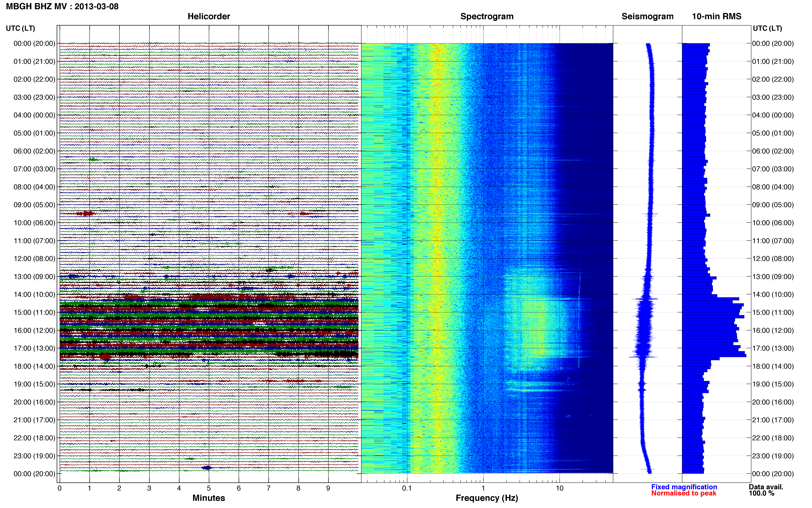
Task: Click the UTC (LT) label above the right time axis
Action: pos(767,28)
